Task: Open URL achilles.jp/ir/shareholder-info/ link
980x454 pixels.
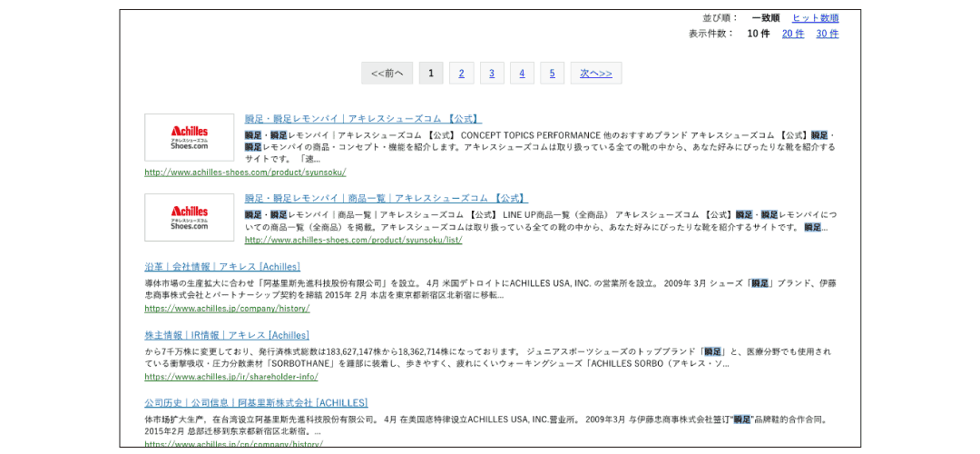Action: coord(231,377)
